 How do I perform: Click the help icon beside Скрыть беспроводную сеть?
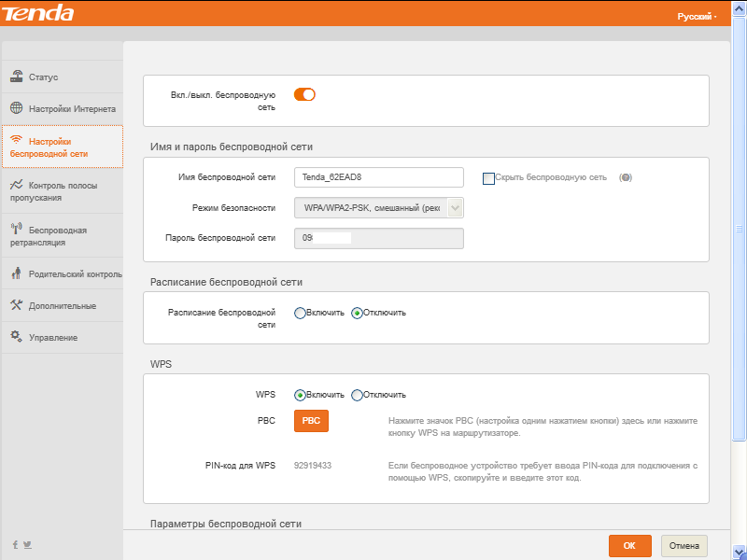tap(626, 177)
